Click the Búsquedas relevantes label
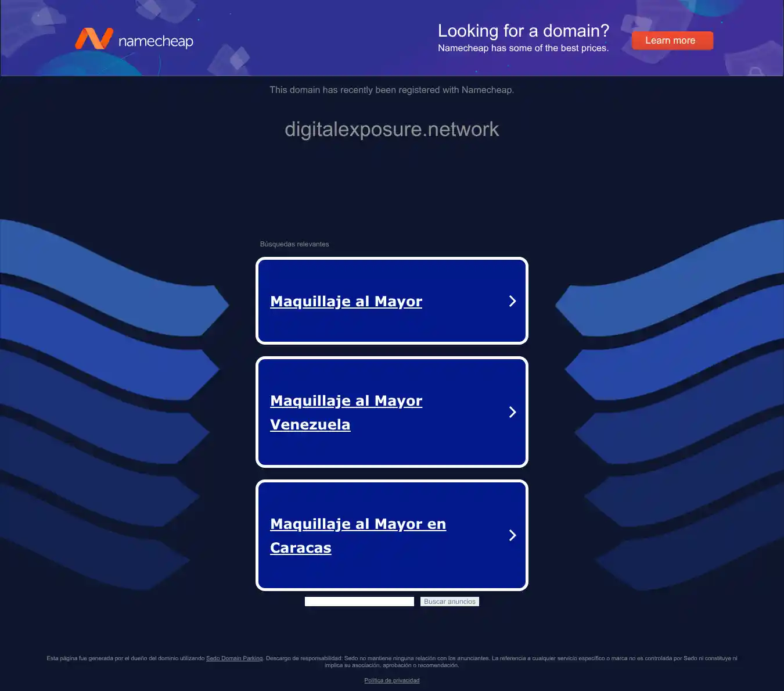The height and width of the screenshot is (691, 784). tap(294, 244)
